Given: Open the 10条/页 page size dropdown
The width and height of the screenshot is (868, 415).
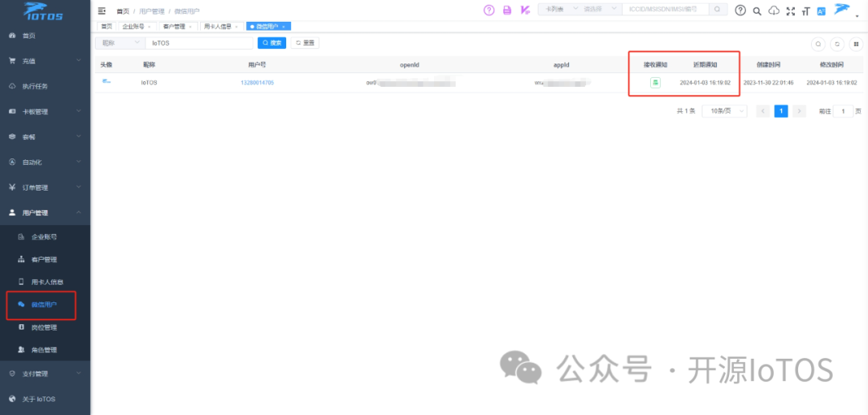Looking at the screenshot, I should (x=725, y=111).
